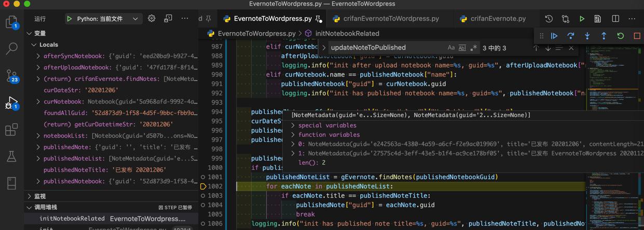Click the Continue debug button
This screenshot has width=644, height=230.
click(x=554, y=36)
